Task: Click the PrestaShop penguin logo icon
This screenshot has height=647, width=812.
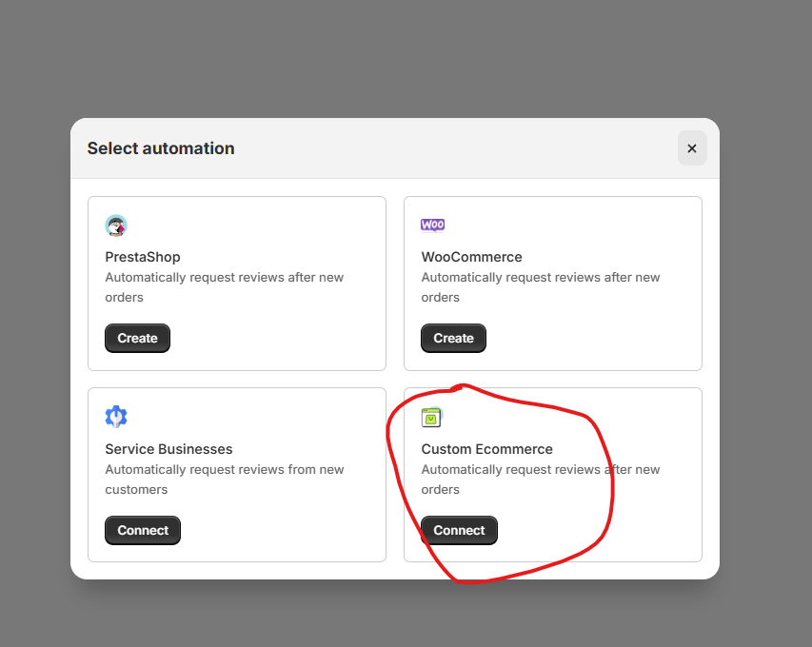Action: (x=116, y=225)
